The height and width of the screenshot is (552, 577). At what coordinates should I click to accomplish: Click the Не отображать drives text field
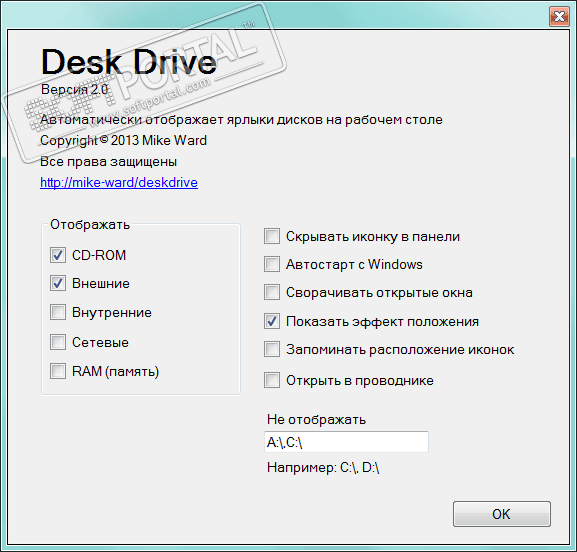346,442
